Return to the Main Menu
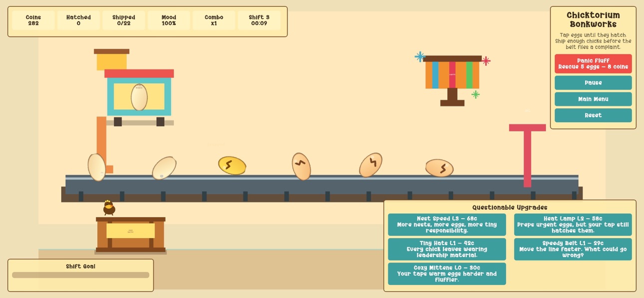Viewport: 644px width, 298px height. point(593,99)
